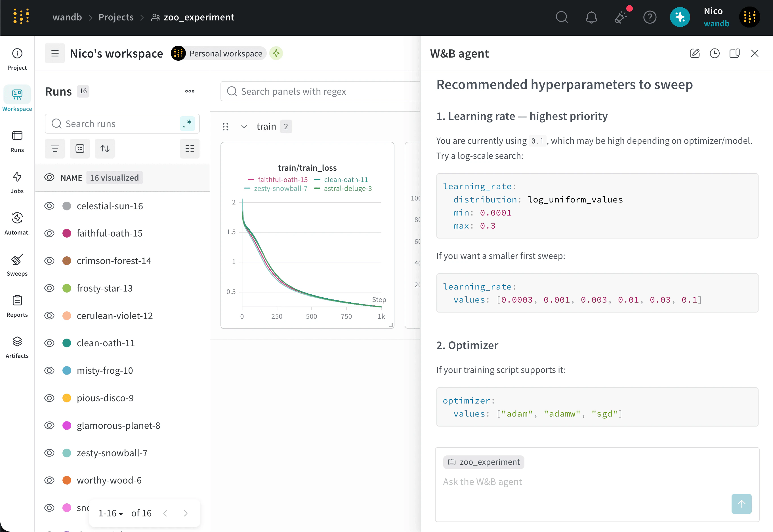Open the Project sidebar tab
This screenshot has width=773, height=532.
click(x=17, y=59)
